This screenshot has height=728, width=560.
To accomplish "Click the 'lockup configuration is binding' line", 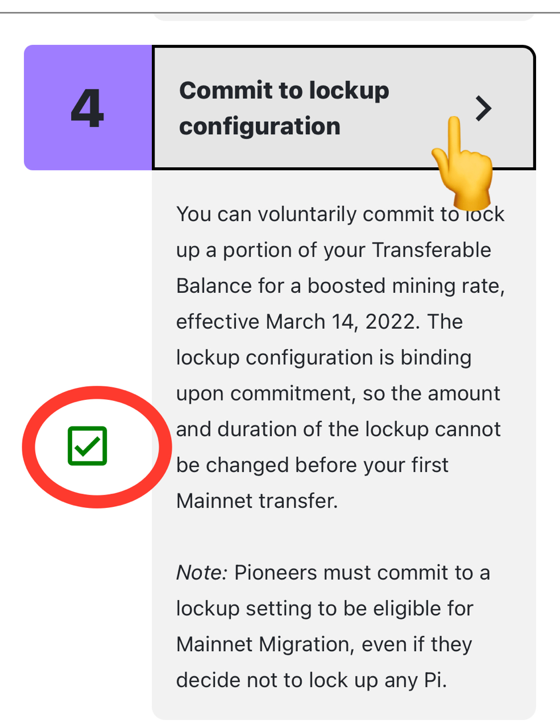I will coord(323,358).
